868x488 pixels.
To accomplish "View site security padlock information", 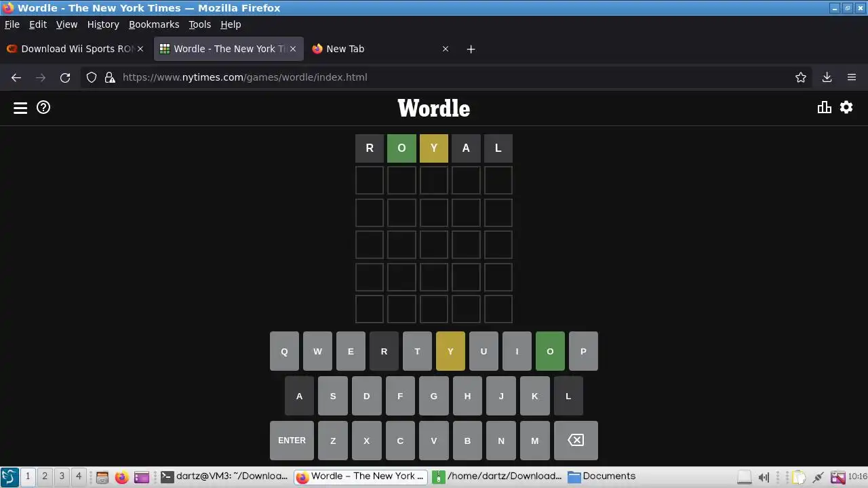I will (x=110, y=77).
